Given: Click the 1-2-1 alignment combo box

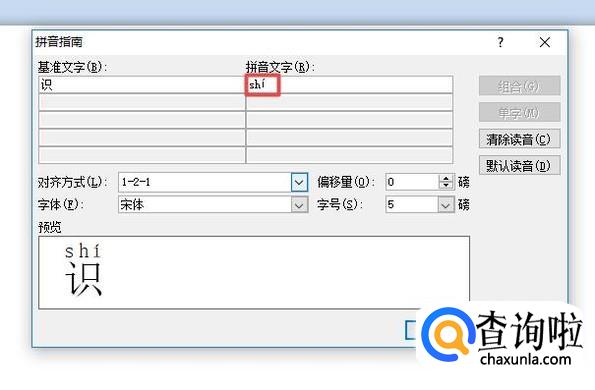Looking at the screenshot, I should tap(205, 182).
